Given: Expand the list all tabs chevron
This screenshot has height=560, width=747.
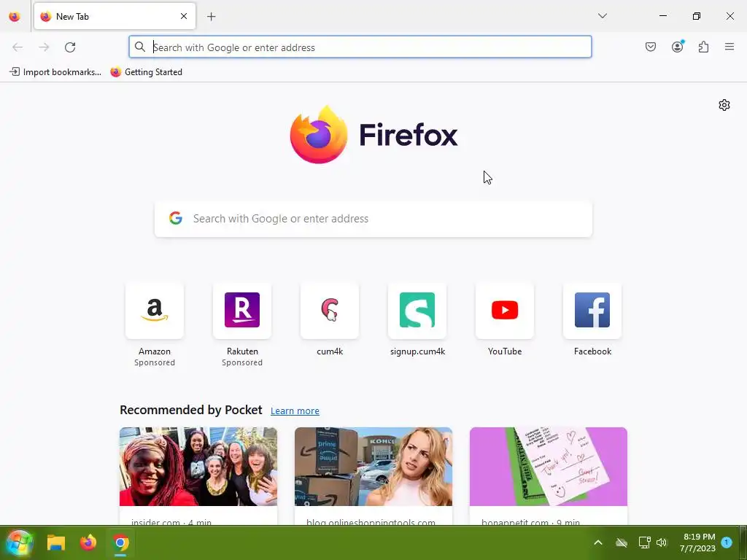Looking at the screenshot, I should [602, 16].
